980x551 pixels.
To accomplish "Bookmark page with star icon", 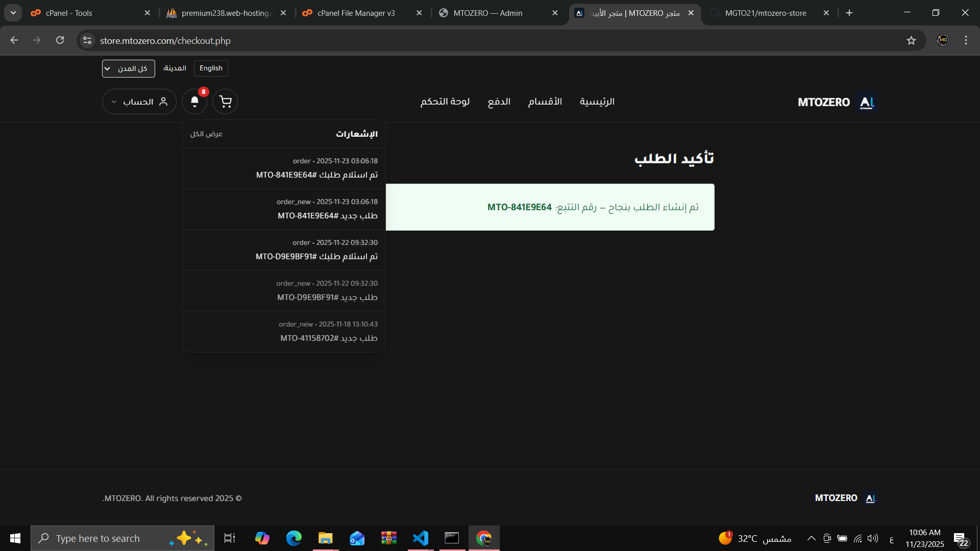I will coord(911,40).
